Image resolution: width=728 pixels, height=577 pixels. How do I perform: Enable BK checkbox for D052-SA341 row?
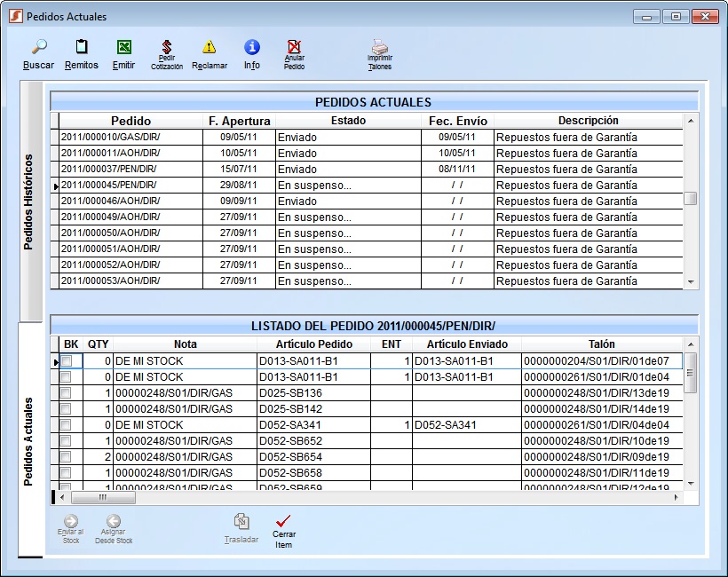pos(67,425)
